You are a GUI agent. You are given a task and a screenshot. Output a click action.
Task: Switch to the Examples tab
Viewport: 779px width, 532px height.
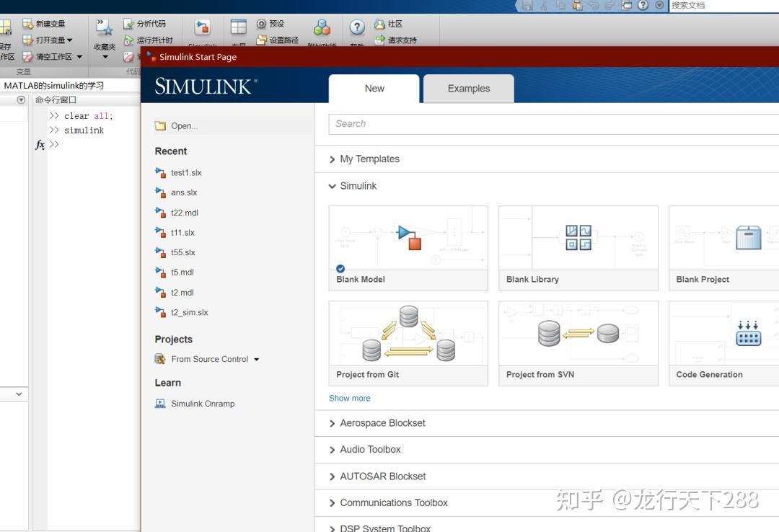click(469, 89)
